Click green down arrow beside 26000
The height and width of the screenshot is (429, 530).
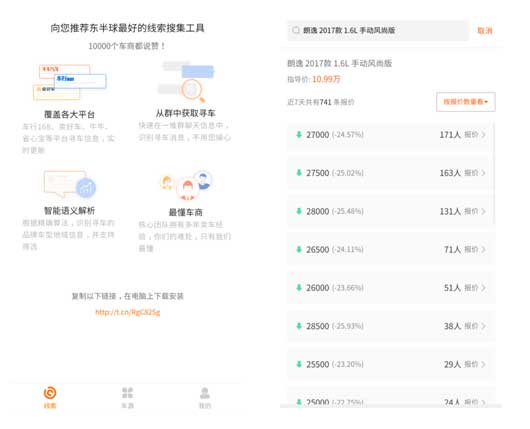[x=299, y=287]
